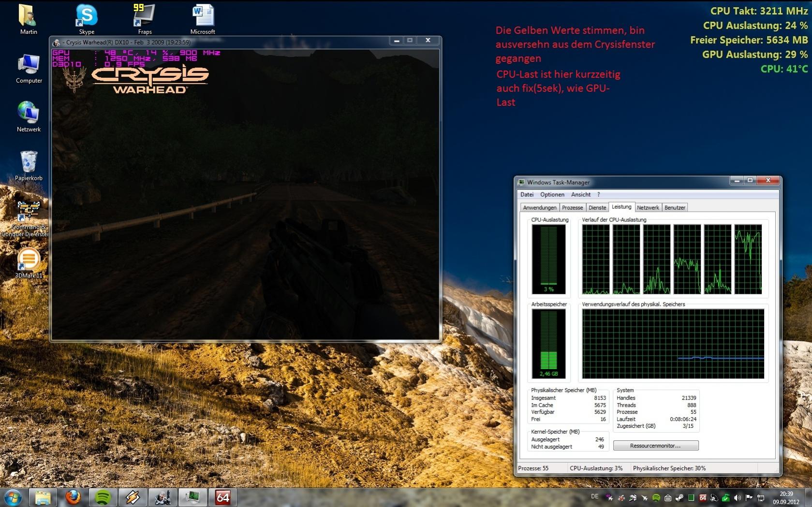The height and width of the screenshot is (507, 812).
Task: Click the "Ausgelagert" value 246
Action: tap(600, 439)
